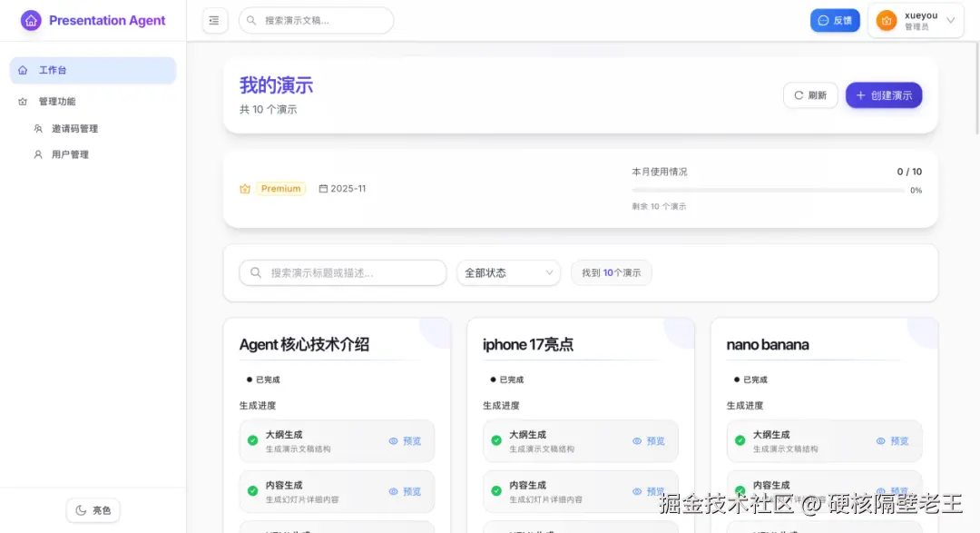Click the 用户管理 person icon

(x=38, y=154)
